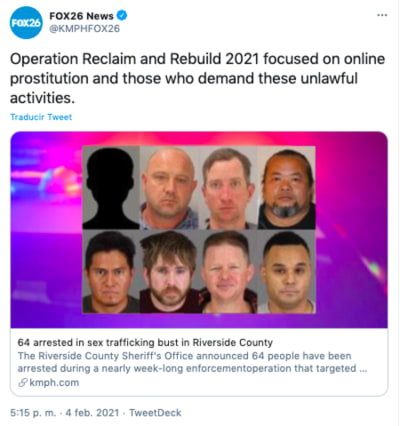Click the black silhouette placeholder photo
The width and height of the screenshot is (400, 426).
[x=111, y=188]
